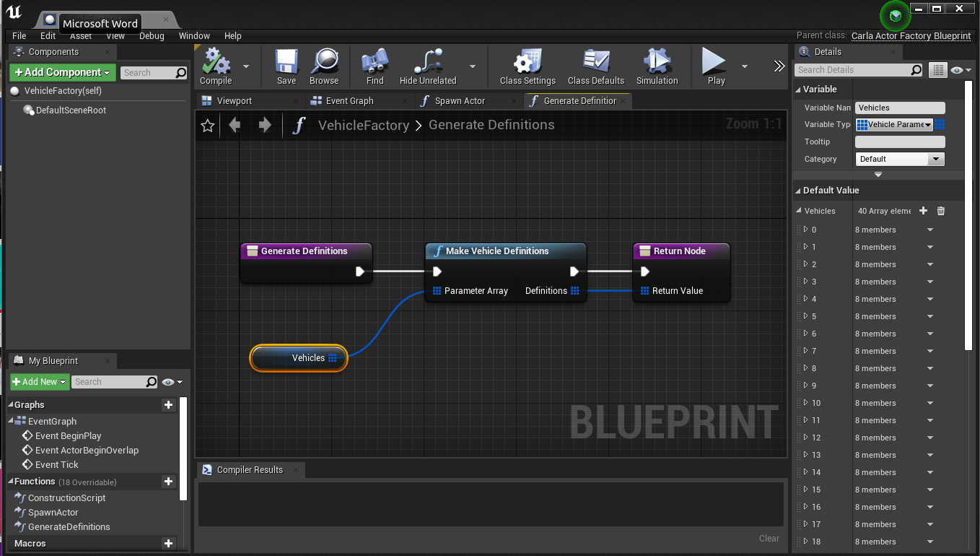Open My Blueprint eye view options

click(172, 382)
